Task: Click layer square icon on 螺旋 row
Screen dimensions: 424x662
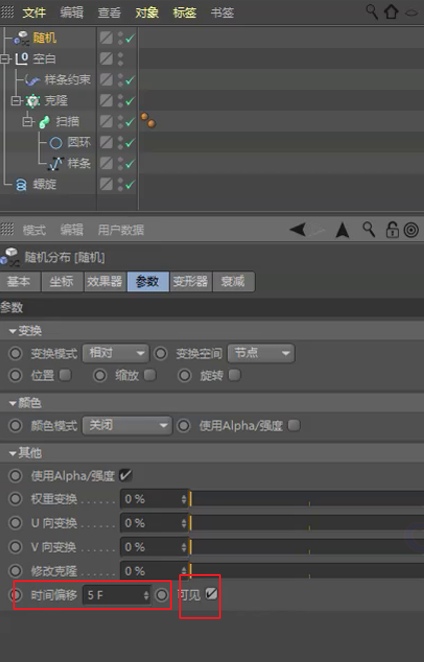Action: [106, 184]
